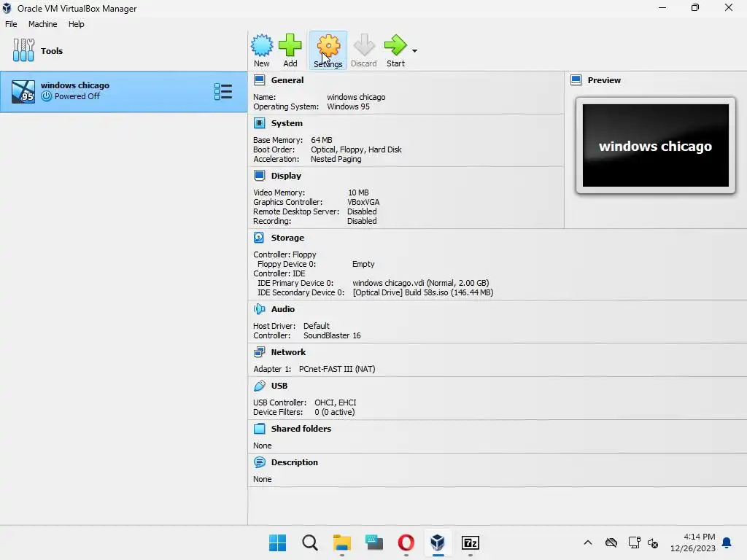Open the File menu
Viewport: 747px width, 560px height.
[x=11, y=24]
